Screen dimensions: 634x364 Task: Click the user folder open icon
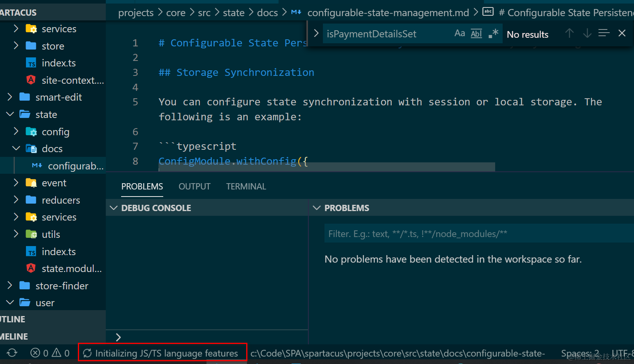point(25,302)
